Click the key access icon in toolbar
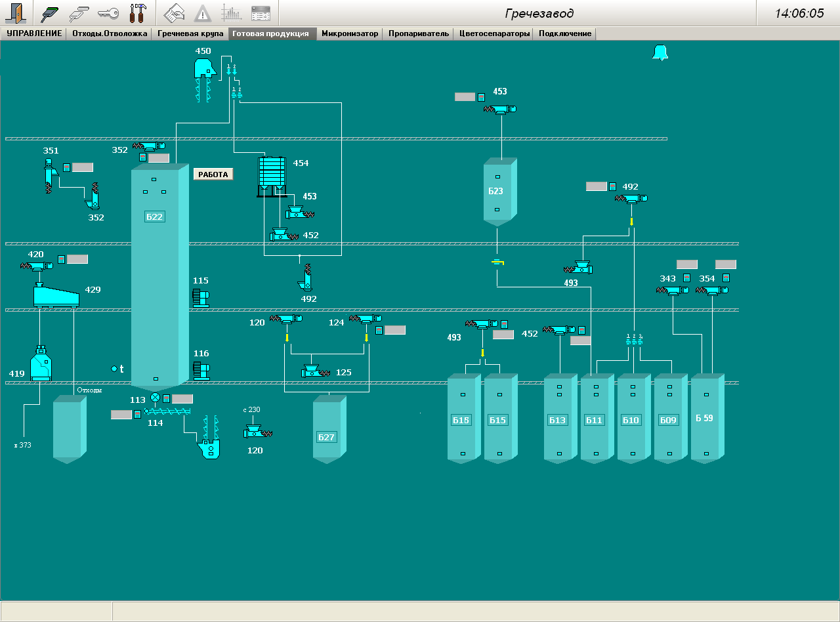This screenshot has height=622, width=840. (108, 12)
